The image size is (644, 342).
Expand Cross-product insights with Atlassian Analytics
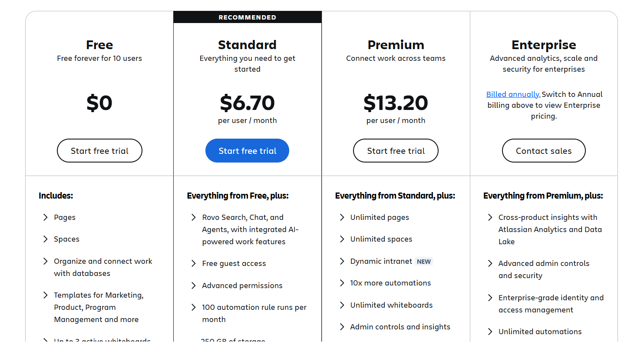tap(490, 217)
